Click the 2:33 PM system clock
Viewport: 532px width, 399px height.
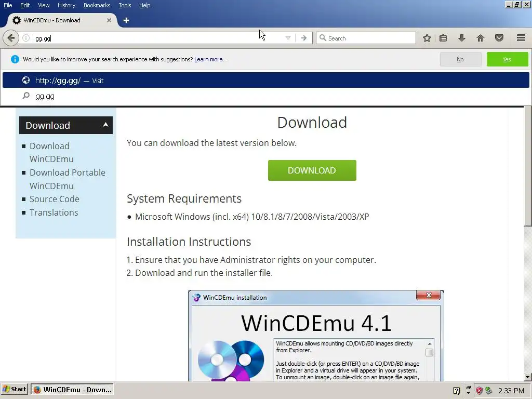tap(511, 391)
